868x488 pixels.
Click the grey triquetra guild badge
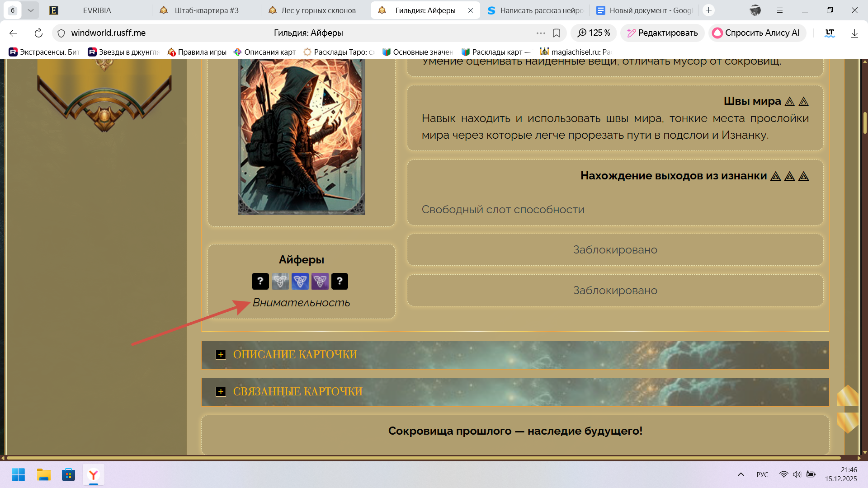pos(280,281)
